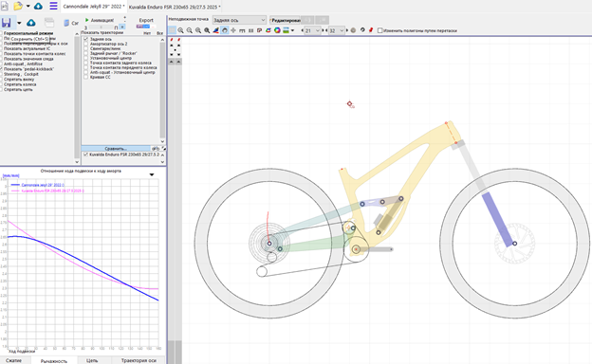Open the Задняя ось fixed point dropdown
The height and width of the screenshot is (364, 592).
pos(239,20)
